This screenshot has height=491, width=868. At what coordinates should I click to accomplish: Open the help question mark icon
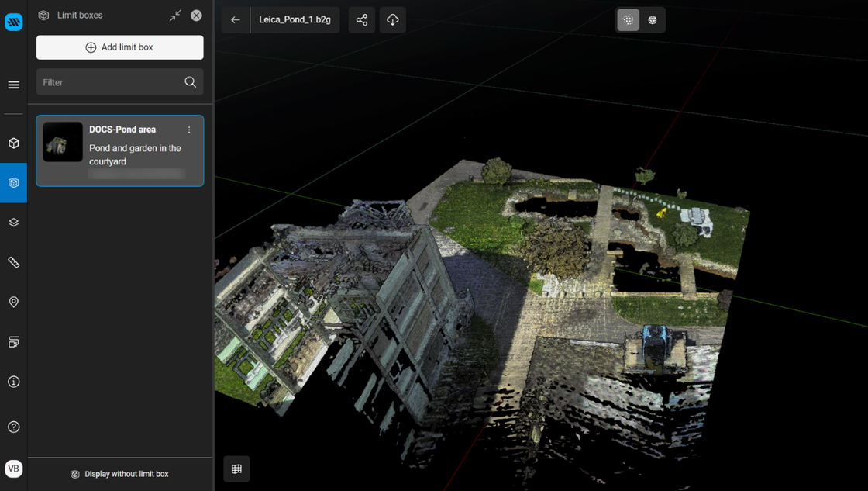(x=14, y=427)
